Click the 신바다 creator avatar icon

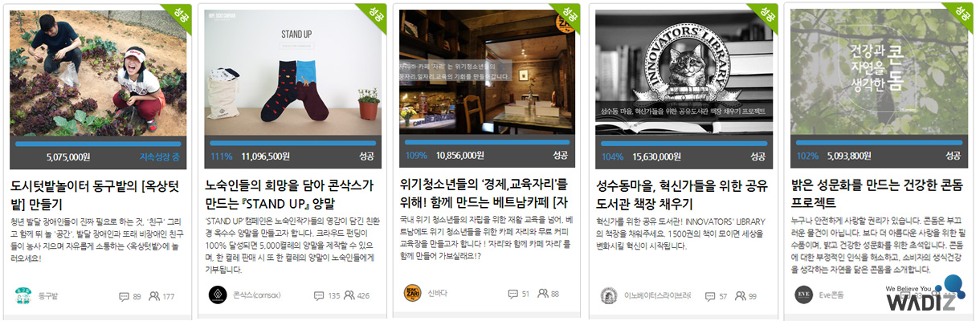tap(412, 294)
